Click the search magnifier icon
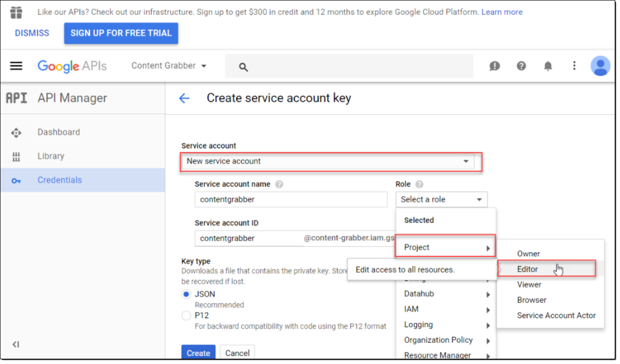 pos(243,67)
